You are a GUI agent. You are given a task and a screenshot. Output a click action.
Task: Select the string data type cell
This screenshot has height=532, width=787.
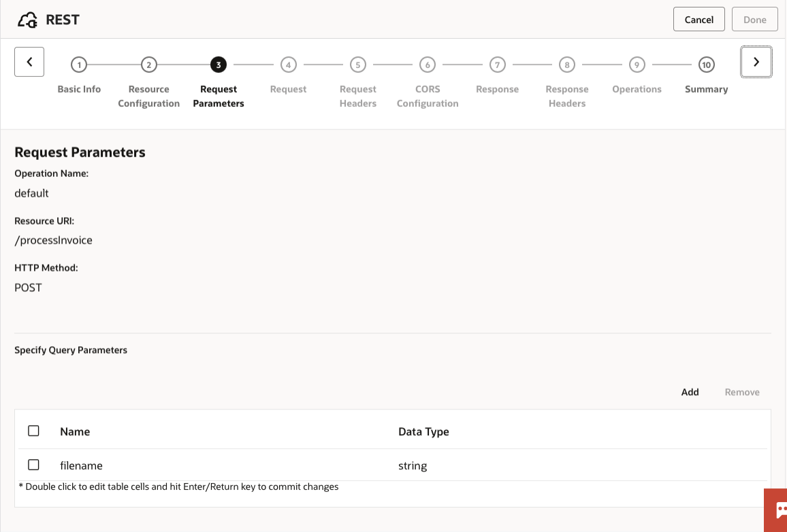(413, 466)
